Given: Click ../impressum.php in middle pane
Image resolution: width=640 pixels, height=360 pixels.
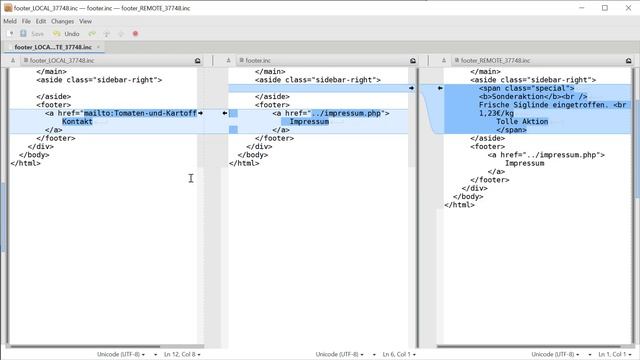Looking at the screenshot, I should click(x=346, y=113).
